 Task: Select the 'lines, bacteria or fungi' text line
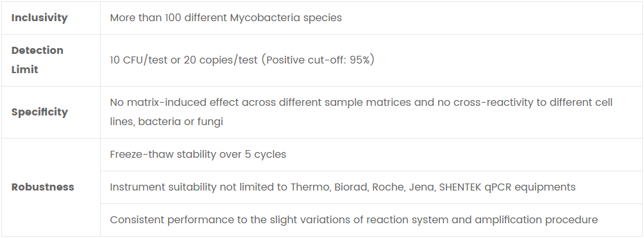tap(166, 122)
